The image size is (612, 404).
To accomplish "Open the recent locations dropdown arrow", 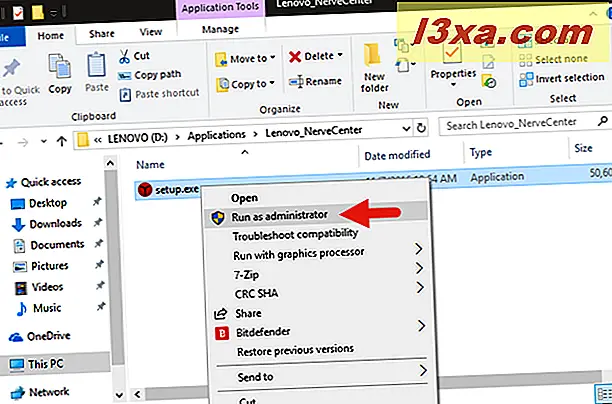I will [x=43, y=141].
